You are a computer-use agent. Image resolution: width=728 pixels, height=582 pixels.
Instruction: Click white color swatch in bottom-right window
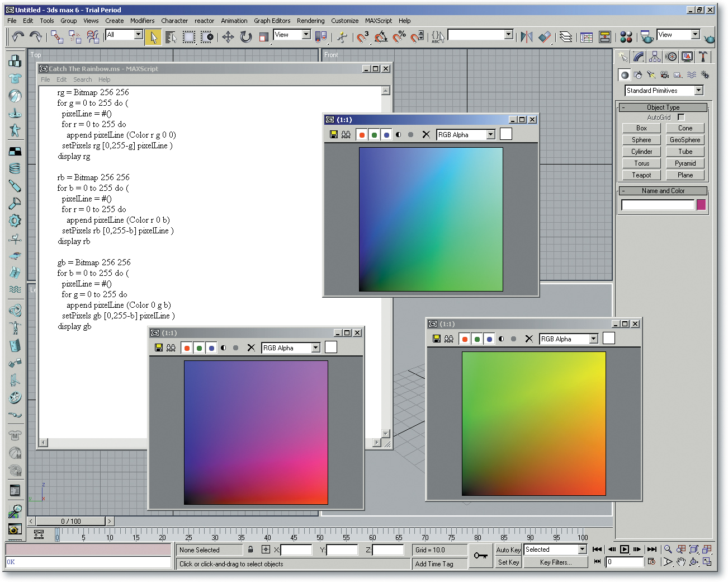(x=609, y=338)
